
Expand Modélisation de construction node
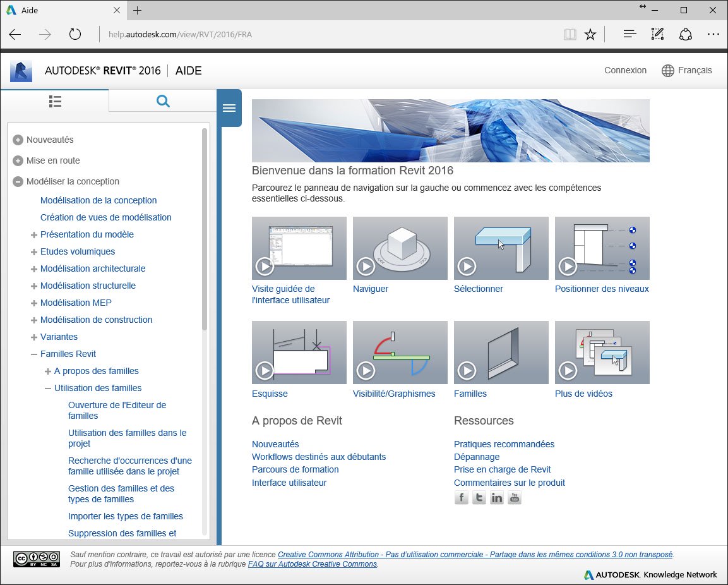(34, 320)
